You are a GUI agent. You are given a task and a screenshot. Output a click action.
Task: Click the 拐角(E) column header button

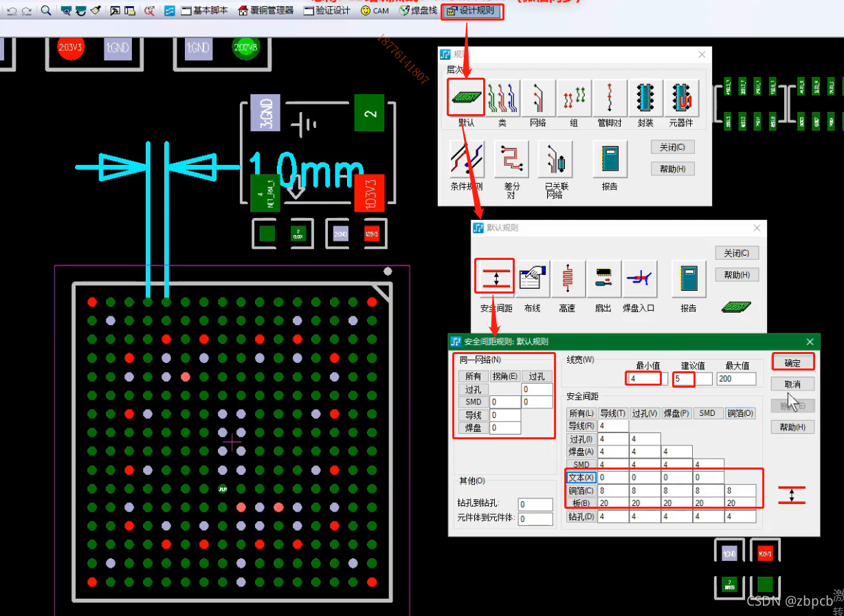(504, 376)
